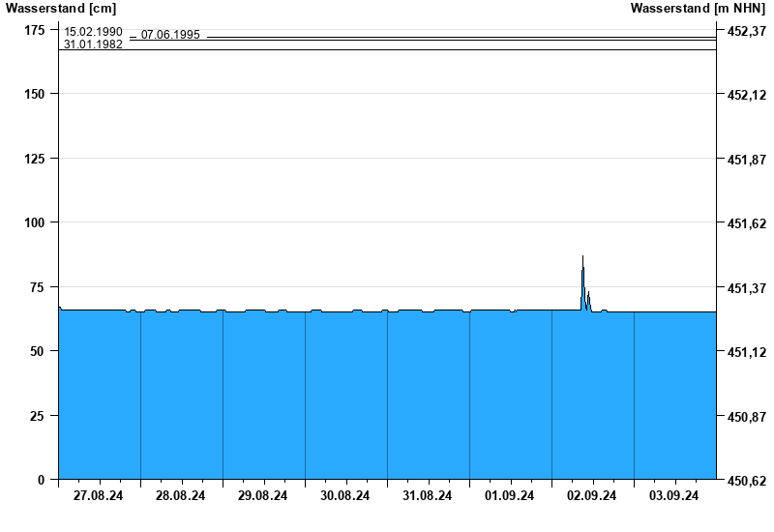Select the 01.09.24 date label
The image size is (774, 532).
coord(510,496)
